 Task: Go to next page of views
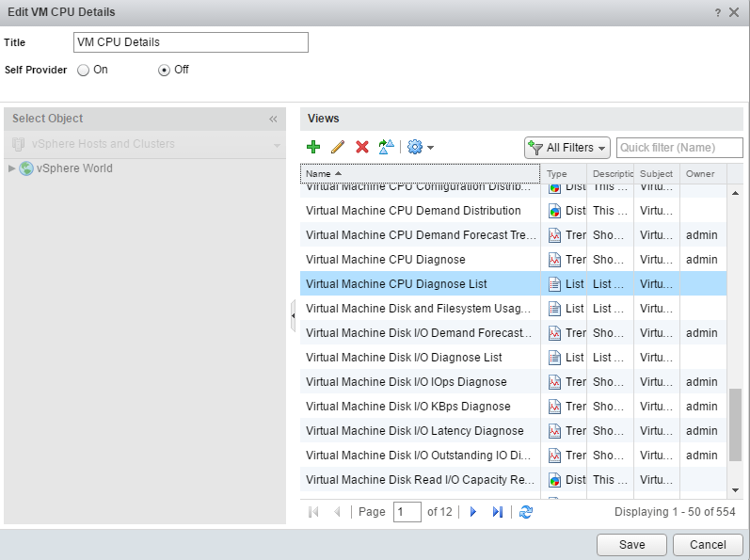click(x=473, y=512)
